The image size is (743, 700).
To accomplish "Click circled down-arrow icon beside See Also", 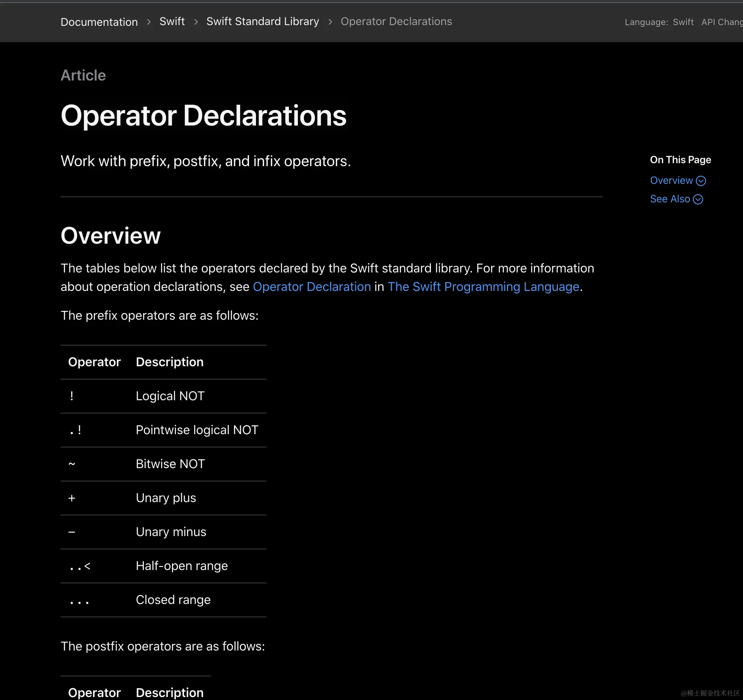I will (x=698, y=199).
